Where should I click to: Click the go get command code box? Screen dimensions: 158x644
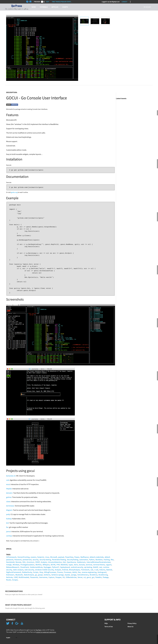click(60, 170)
